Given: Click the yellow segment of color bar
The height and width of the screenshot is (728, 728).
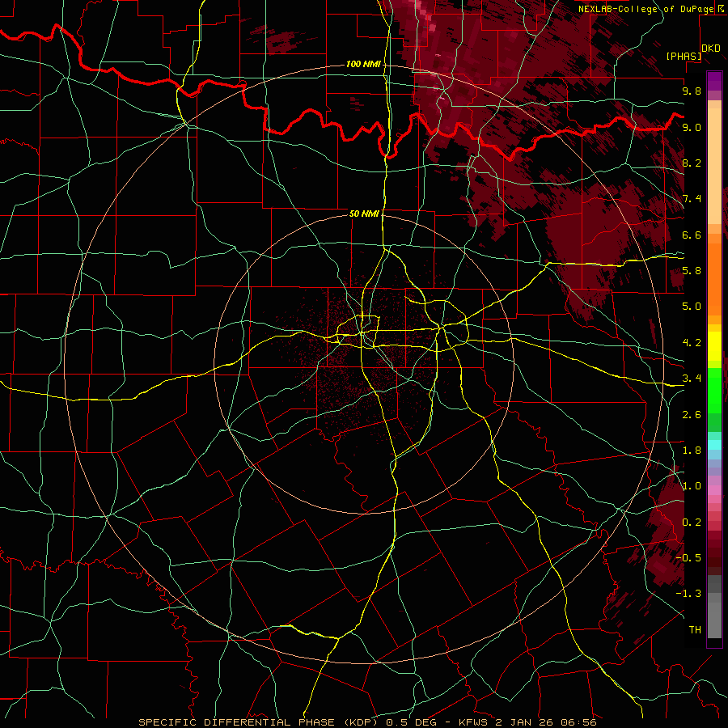Looking at the screenshot, I should point(714,346).
